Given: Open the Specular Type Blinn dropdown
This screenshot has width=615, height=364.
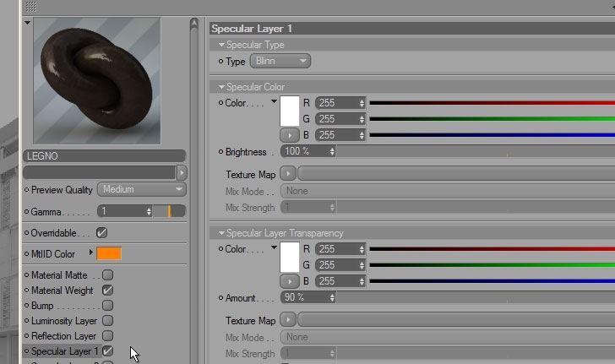Looking at the screenshot, I should (x=280, y=61).
